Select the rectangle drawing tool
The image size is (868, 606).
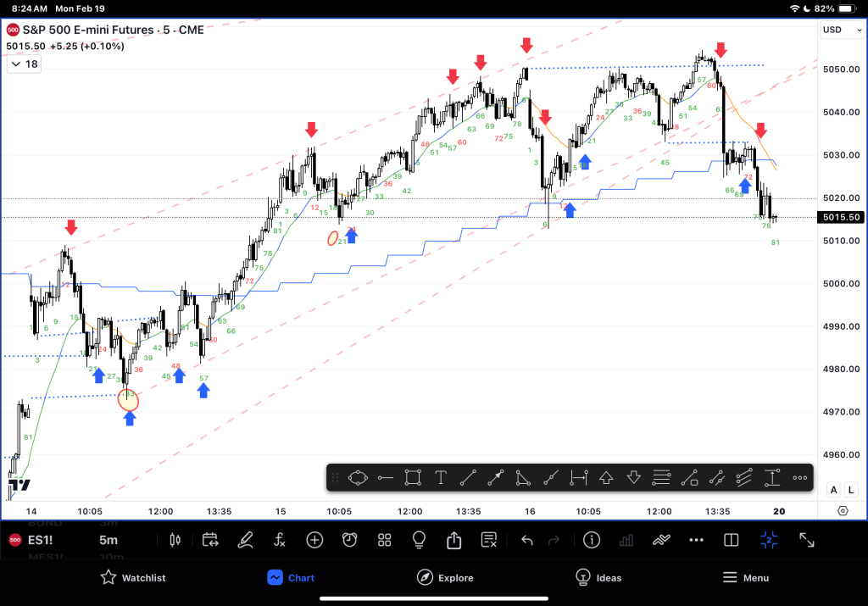[413, 477]
